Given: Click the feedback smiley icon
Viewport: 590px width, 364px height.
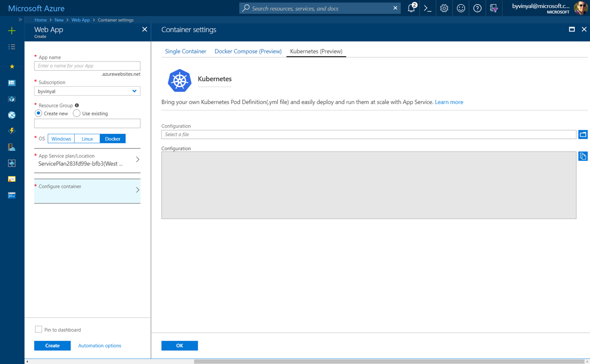Looking at the screenshot, I should (461, 8).
